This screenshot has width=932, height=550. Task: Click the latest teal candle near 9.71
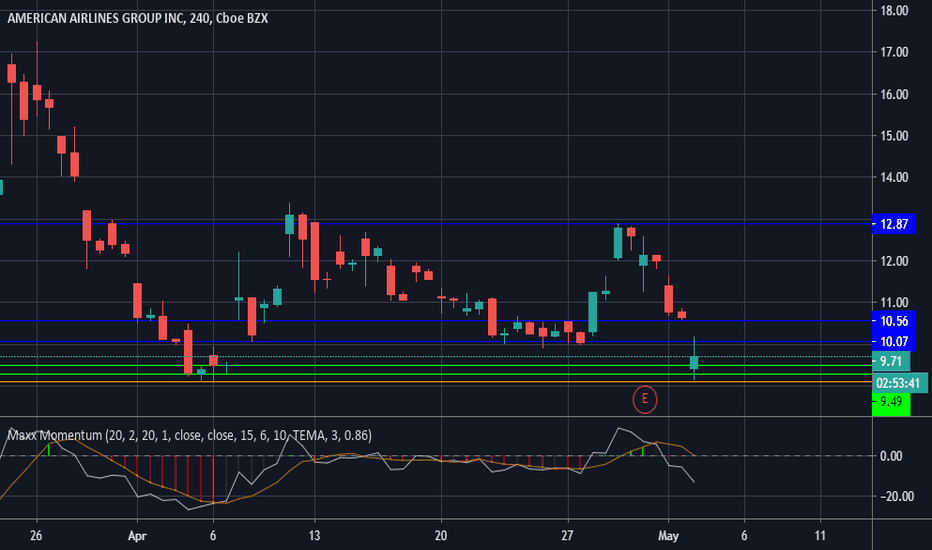tap(694, 362)
